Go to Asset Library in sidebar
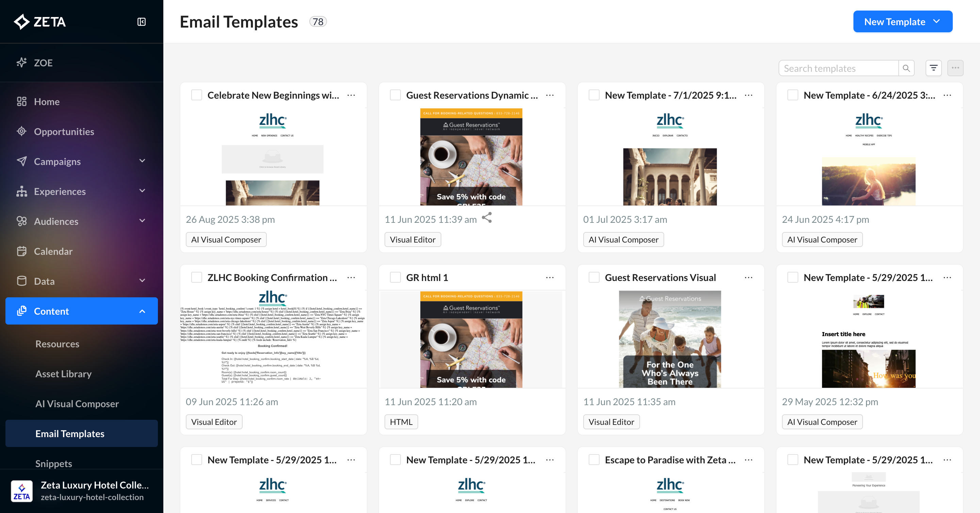 64,374
